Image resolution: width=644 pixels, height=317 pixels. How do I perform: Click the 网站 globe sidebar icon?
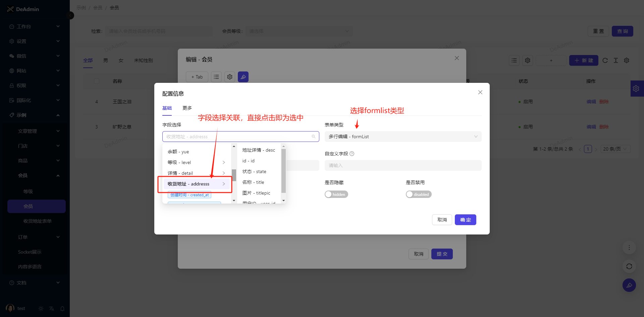pyautogui.click(x=12, y=71)
